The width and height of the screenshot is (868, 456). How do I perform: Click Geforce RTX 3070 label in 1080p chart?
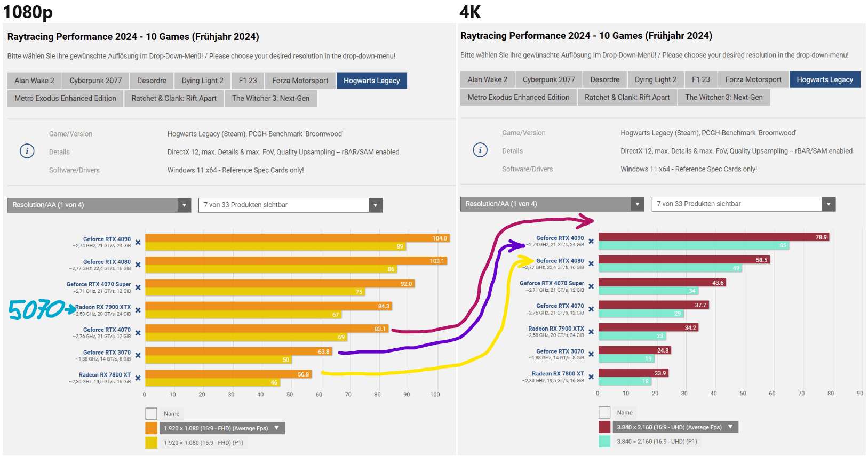point(107,353)
